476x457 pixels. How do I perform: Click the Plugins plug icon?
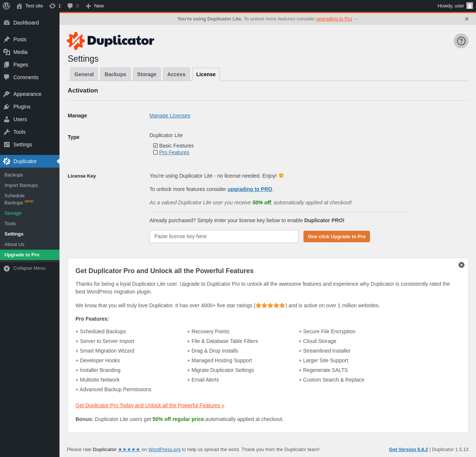click(7, 107)
